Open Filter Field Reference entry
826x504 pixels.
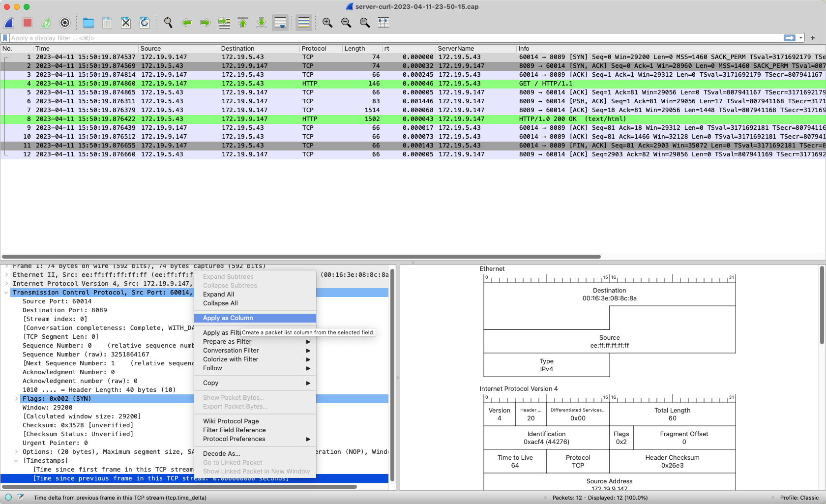click(255, 430)
